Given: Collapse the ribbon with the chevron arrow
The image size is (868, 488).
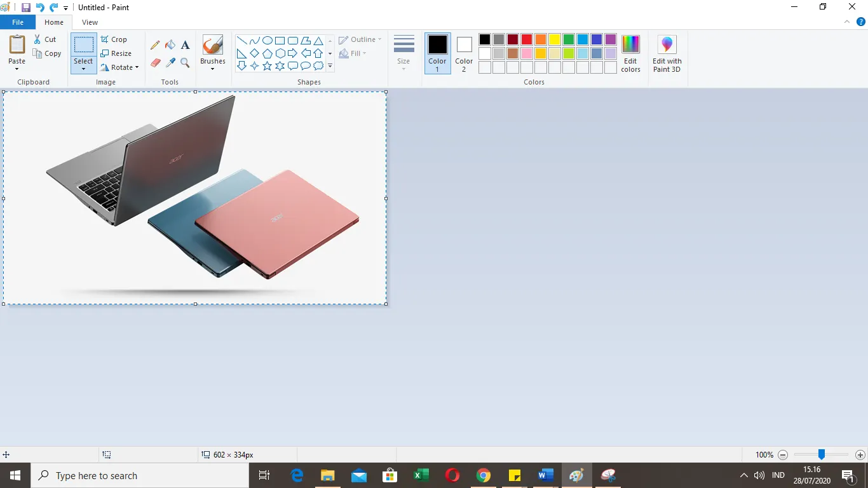Looking at the screenshot, I should pos(847,22).
